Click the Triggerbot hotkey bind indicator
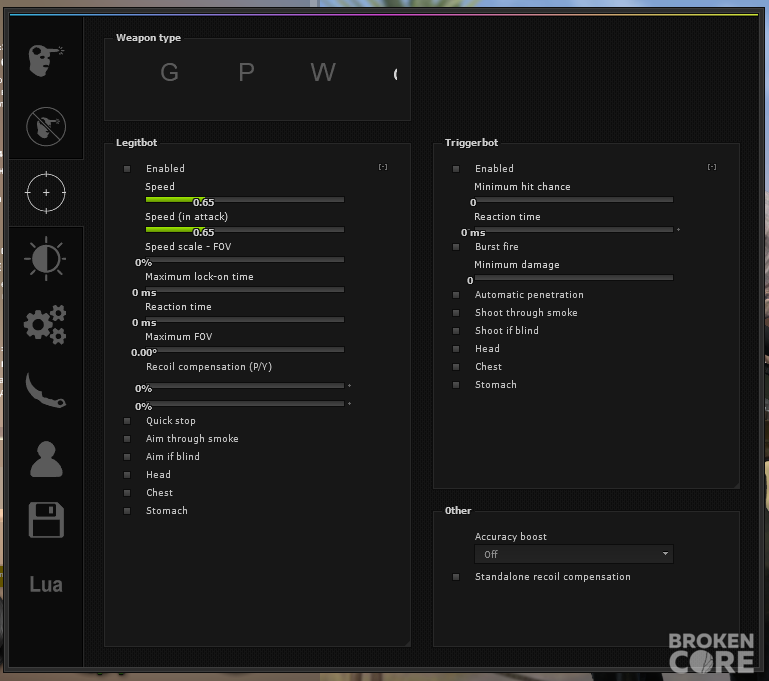 point(712,167)
